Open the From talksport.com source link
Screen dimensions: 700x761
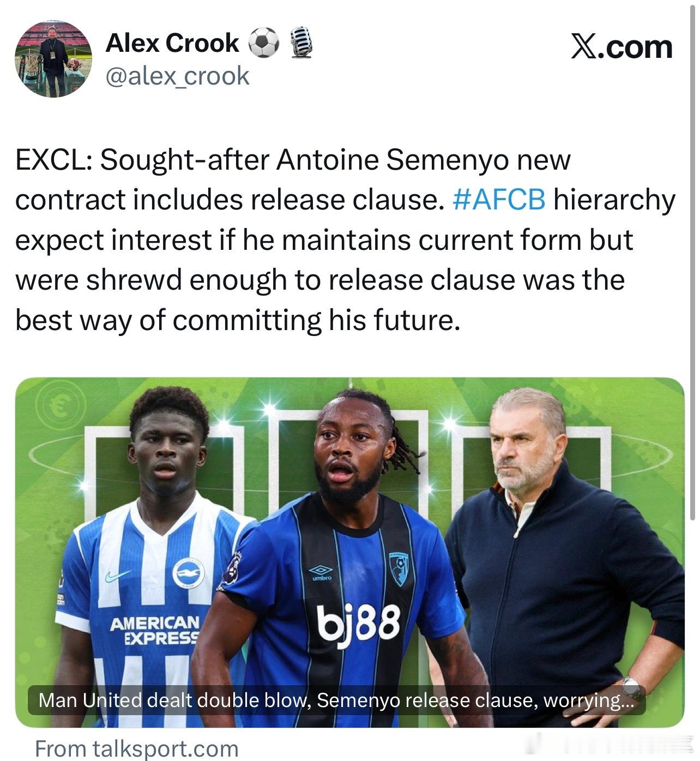pyautogui.click(x=137, y=748)
